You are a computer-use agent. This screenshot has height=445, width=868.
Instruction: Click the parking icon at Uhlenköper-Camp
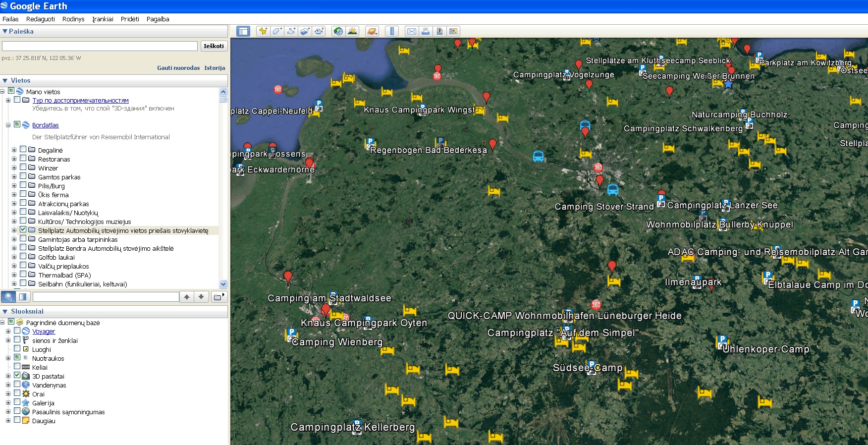722,342
